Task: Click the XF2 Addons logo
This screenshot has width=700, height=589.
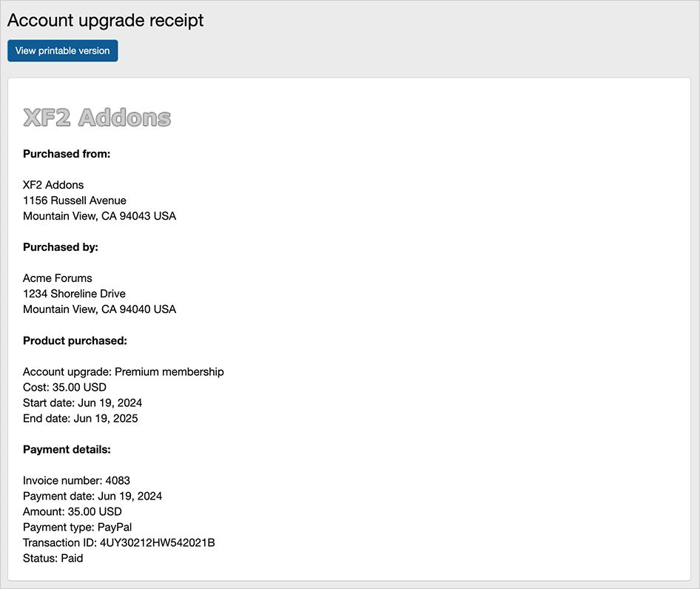Action: pyautogui.click(x=97, y=118)
